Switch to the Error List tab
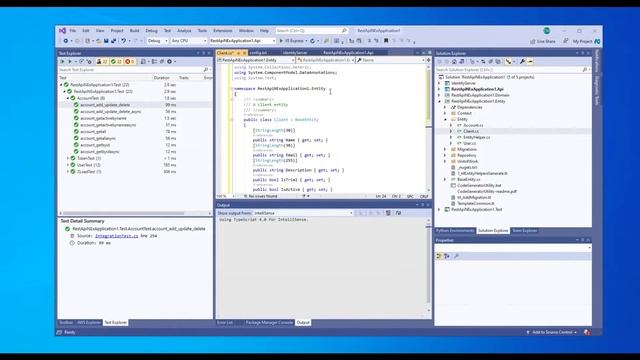The image size is (640, 360). (x=224, y=322)
